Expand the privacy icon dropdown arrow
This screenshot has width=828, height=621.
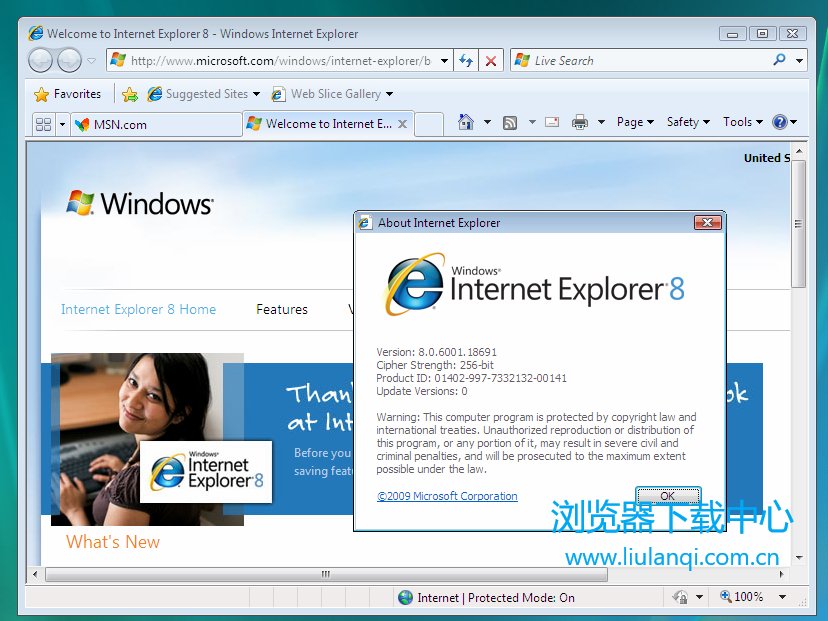[699, 597]
